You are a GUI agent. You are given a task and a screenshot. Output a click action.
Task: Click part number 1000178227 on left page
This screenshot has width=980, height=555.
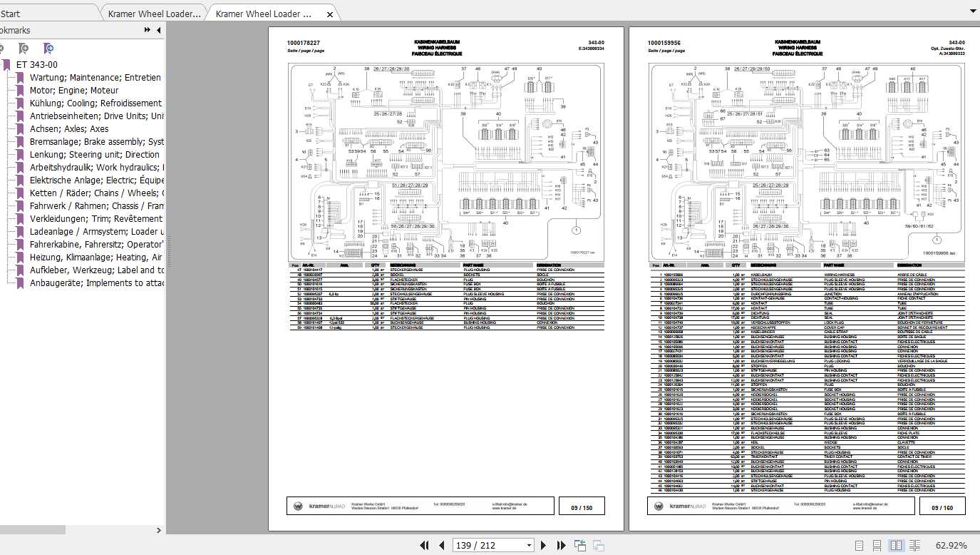coord(304,43)
